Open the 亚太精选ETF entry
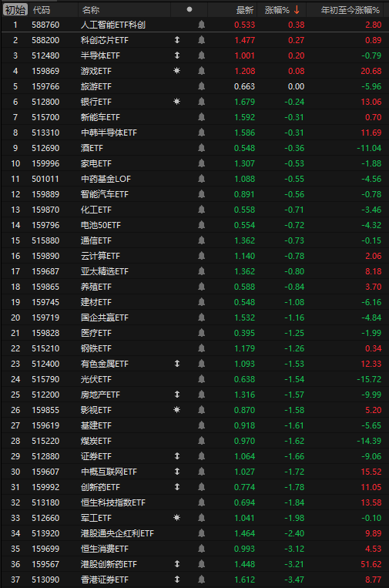This screenshot has height=588, width=389. [x=105, y=271]
